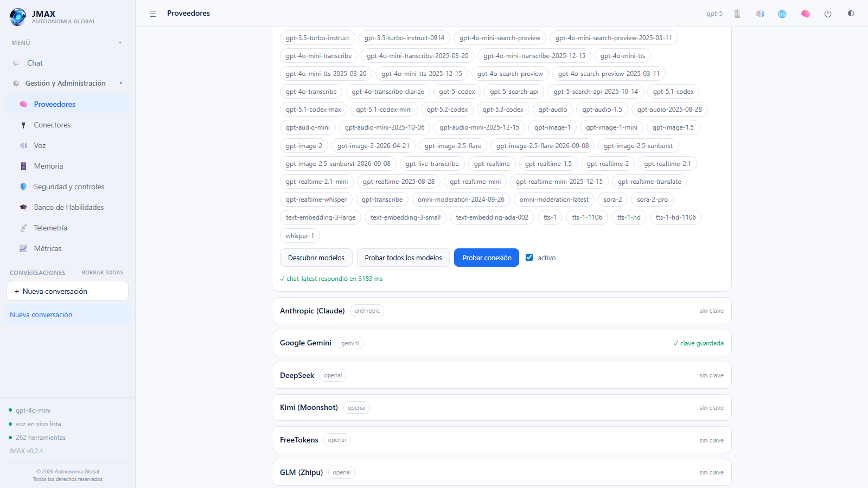Toggle dark mode with half-circle contrast icon
868x488 pixels.
pos(851,14)
